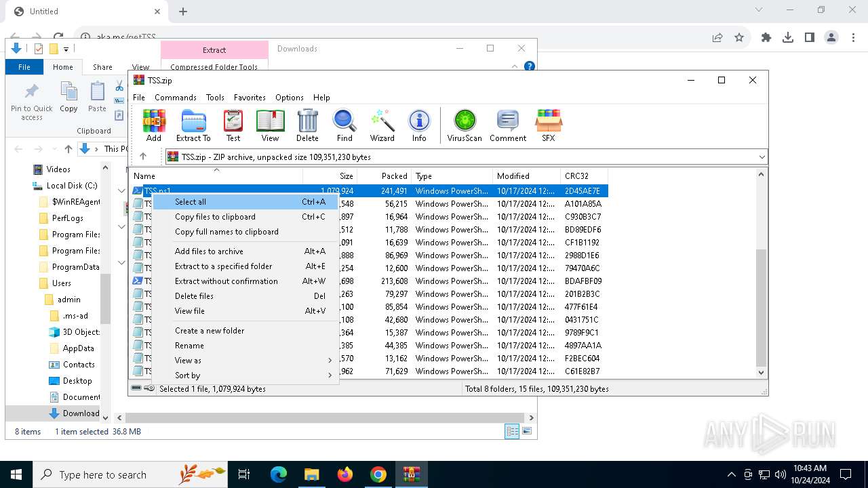Open a new Chrome tab
868x488 pixels.
183,11
